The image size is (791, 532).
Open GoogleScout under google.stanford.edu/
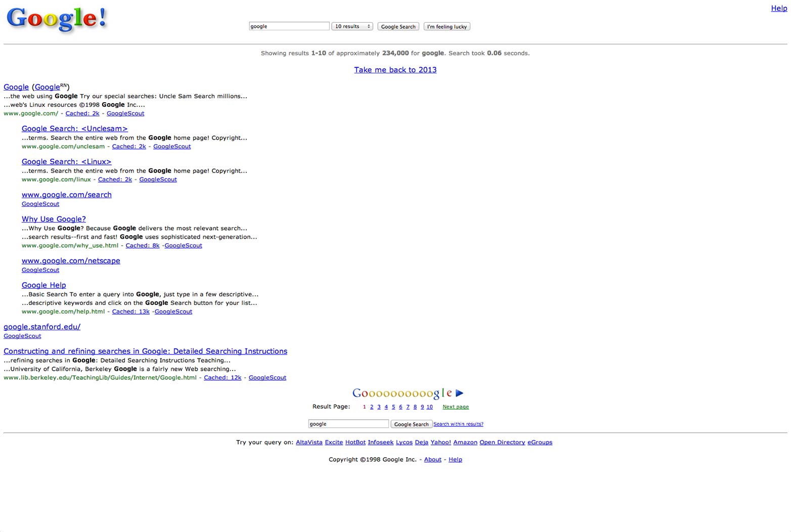click(x=22, y=336)
